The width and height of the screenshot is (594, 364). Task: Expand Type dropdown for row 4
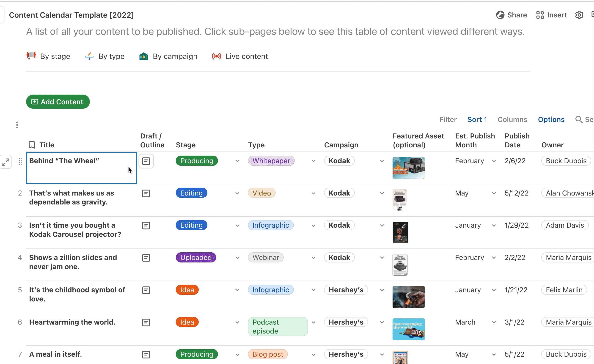coord(313,257)
